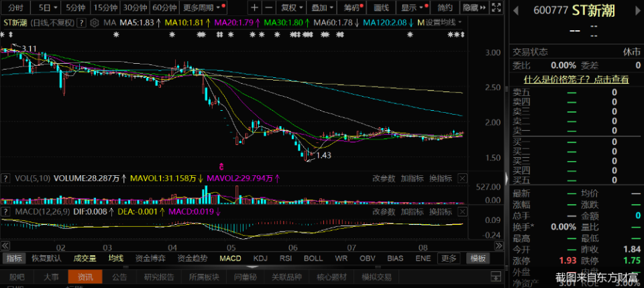Viewport: 644px width, 288px height.
Task: Select the RSI indicator
Action: pos(286,258)
